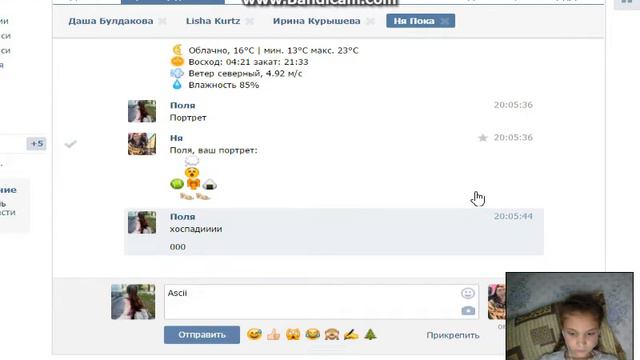
Task: Click the Портрет message text
Action: (188, 118)
